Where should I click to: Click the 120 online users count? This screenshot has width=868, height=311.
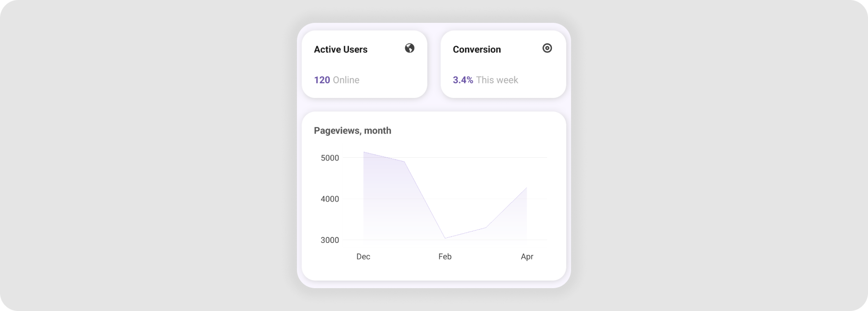point(322,80)
